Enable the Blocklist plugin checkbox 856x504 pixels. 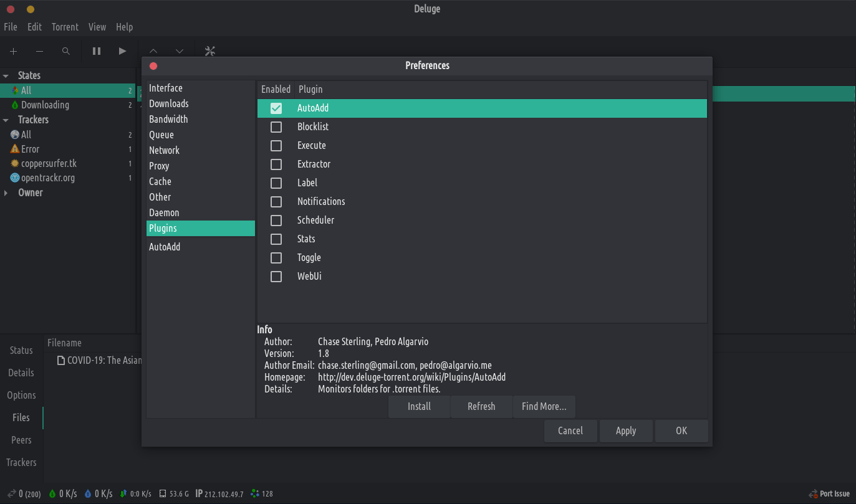point(276,126)
